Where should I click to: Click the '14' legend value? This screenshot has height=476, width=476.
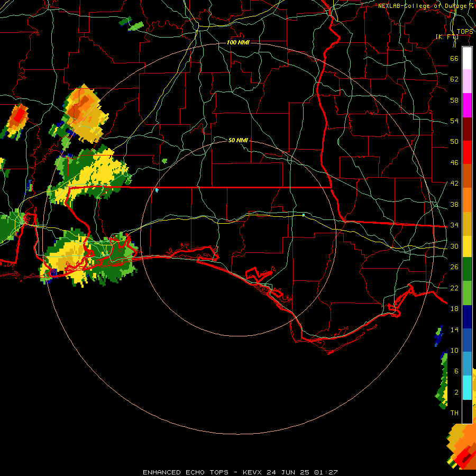pos(454,330)
